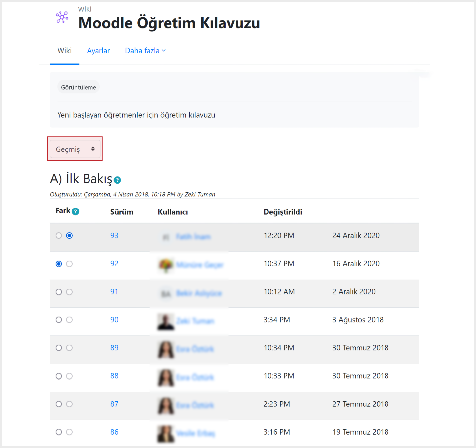Click the Görüntüleme badge
Screen dimensions: 476x448
[x=78, y=87]
